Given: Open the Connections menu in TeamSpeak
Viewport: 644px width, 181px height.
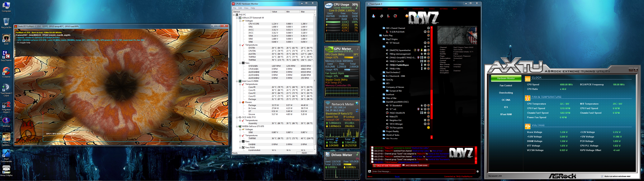Looking at the screenshot, I should coord(376,9).
